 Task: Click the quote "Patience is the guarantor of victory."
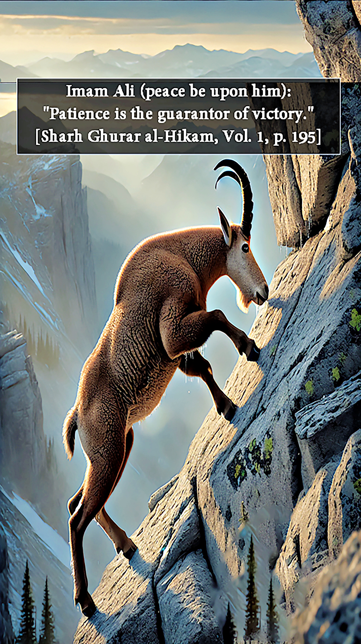(178, 114)
